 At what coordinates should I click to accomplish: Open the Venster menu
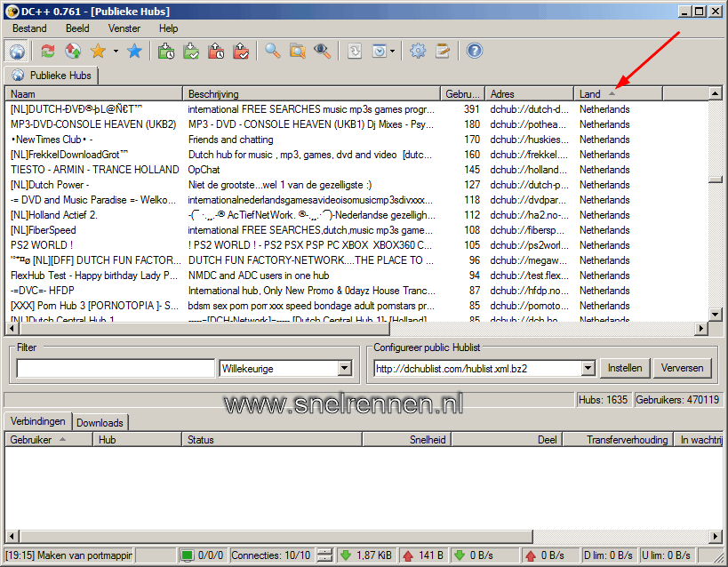pyautogui.click(x=124, y=28)
